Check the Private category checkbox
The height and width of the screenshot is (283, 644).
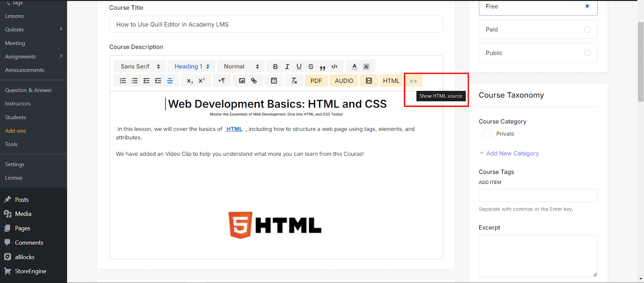487,134
